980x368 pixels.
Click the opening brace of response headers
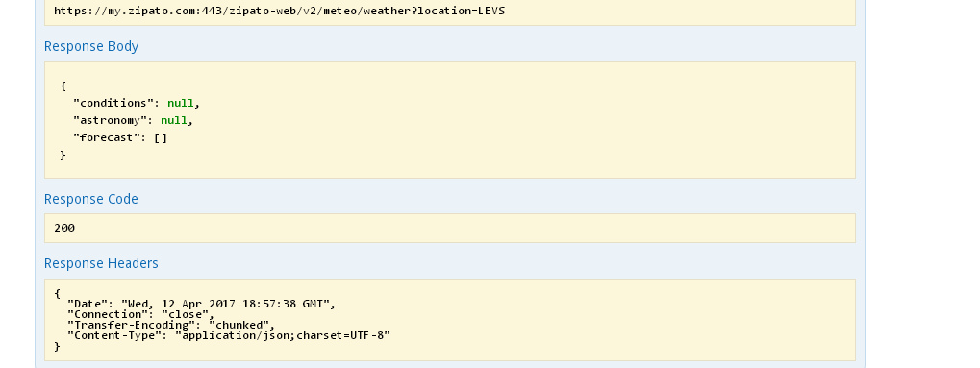click(x=58, y=294)
